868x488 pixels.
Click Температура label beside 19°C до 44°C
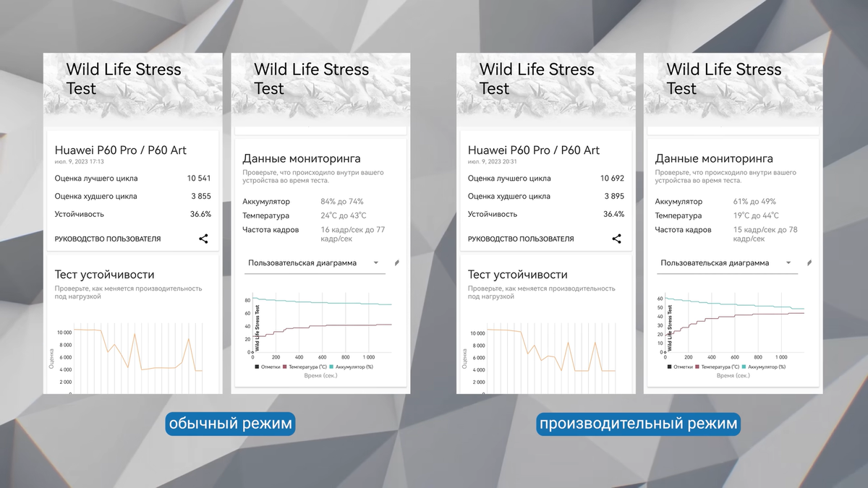point(678,215)
